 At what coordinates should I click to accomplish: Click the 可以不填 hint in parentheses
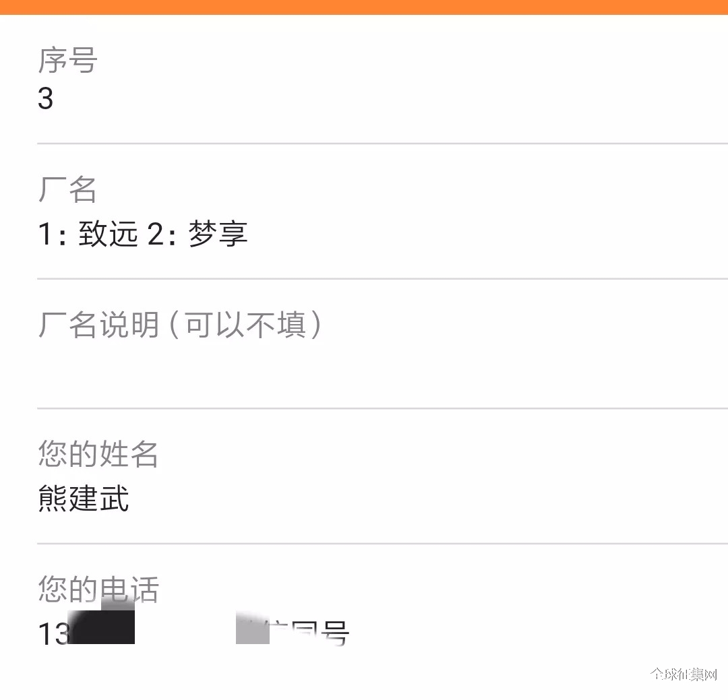click(245, 325)
